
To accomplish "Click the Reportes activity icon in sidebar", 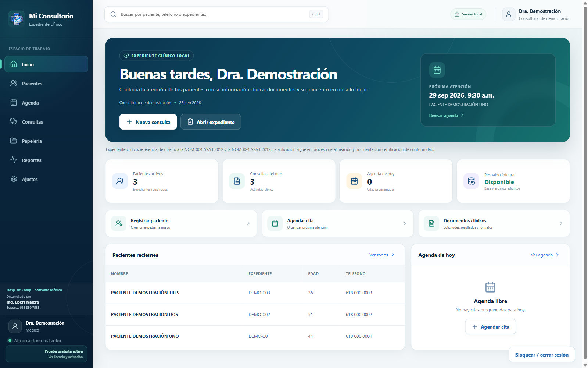I will [x=14, y=160].
